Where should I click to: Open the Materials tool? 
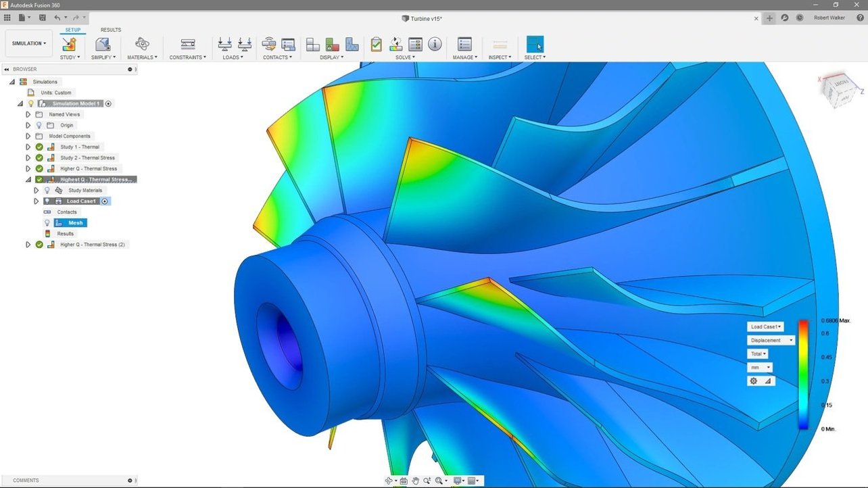[x=142, y=44]
